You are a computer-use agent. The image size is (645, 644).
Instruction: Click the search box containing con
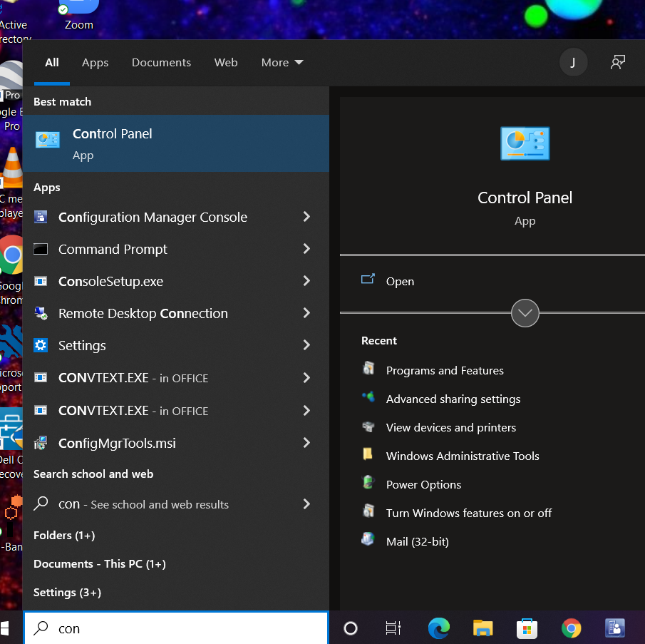[x=176, y=628]
